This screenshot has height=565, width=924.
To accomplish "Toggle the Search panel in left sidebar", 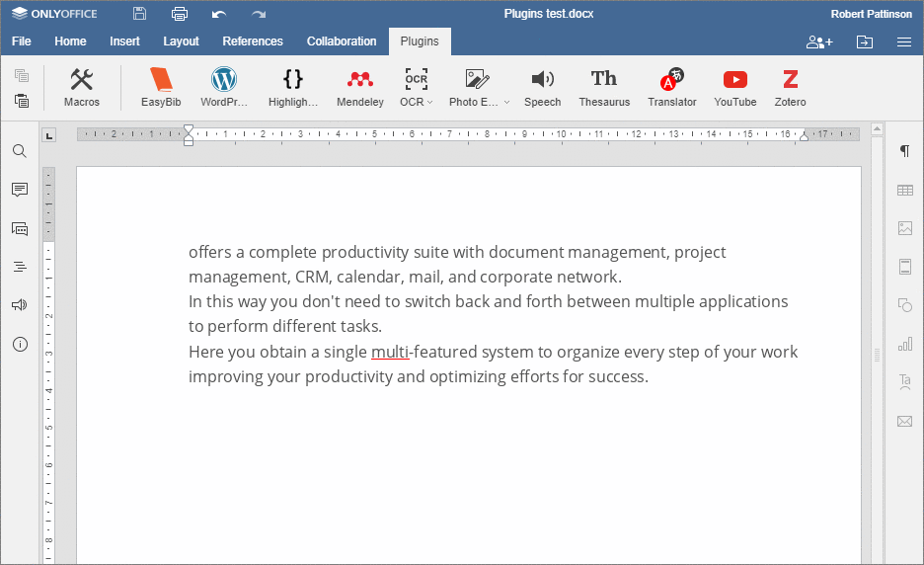I will [x=20, y=151].
